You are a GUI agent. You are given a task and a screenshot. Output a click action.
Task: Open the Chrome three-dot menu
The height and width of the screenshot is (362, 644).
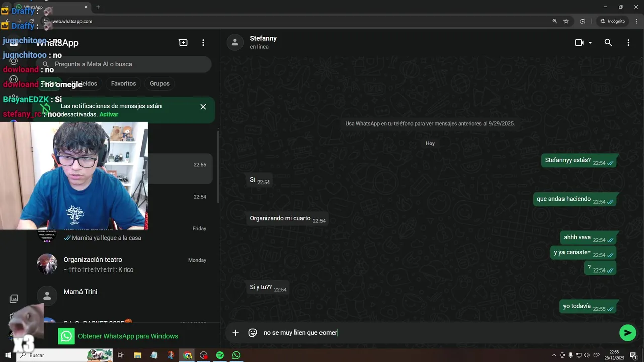click(x=636, y=21)
